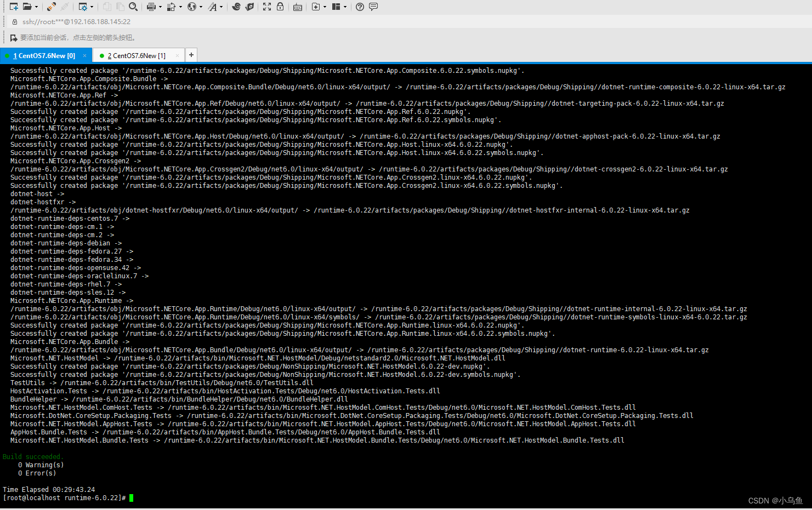This screenshot has height=510, width=812.
Task: Click the globe Encoding icon
Action: coord(192,7)
